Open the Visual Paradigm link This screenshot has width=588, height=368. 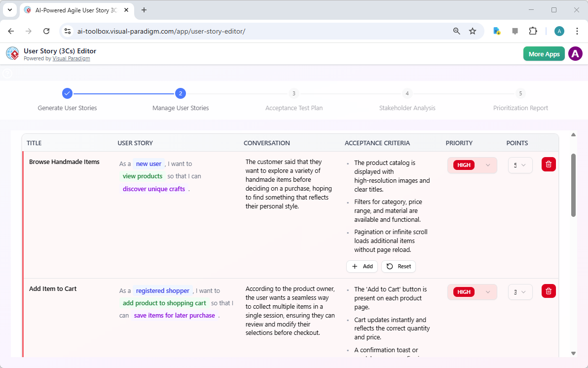pos(71,58)
